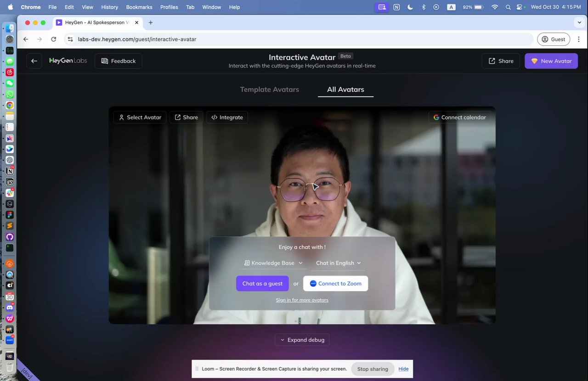Connect Google calendar
This screenshot has width=588, height=381.
tap(459, 118)
